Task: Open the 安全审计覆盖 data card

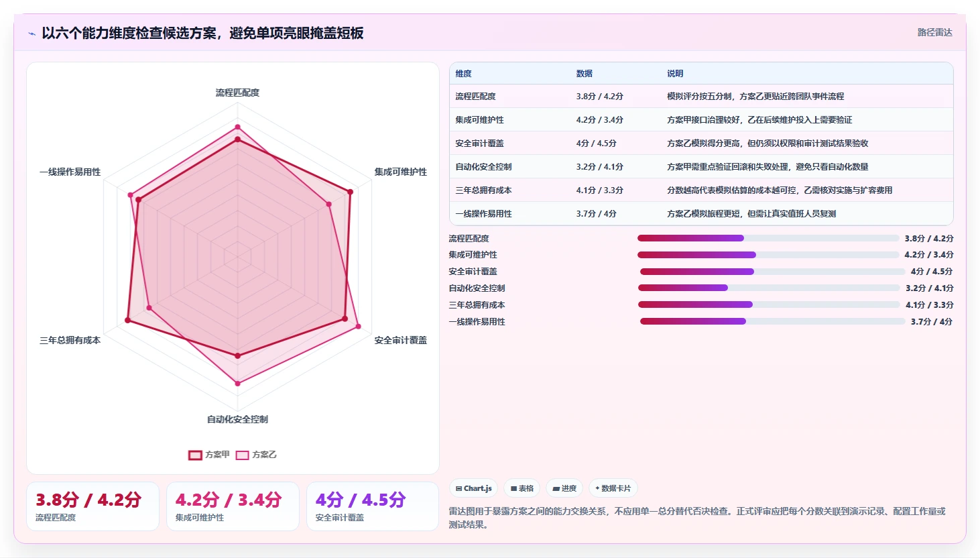Action: [373, 506]
